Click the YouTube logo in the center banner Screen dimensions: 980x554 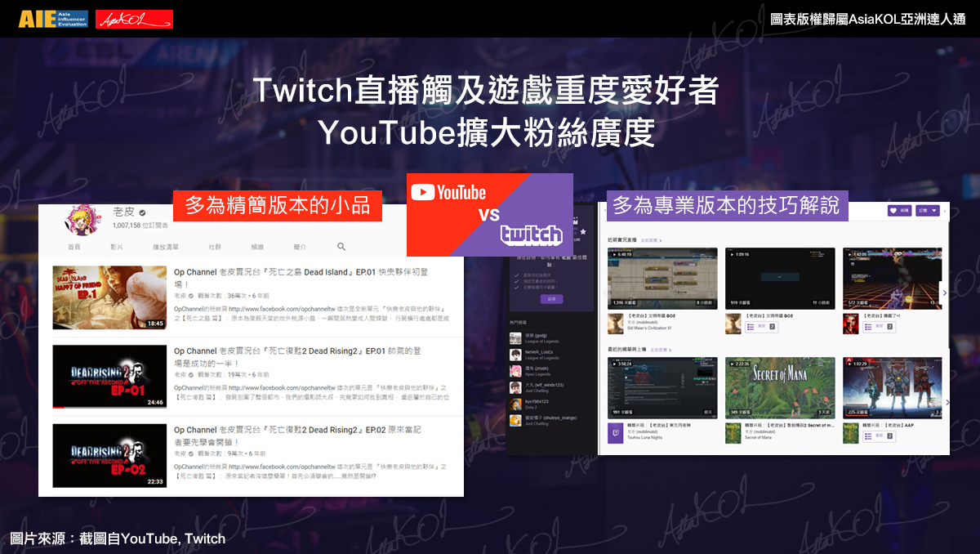point(448,193)
